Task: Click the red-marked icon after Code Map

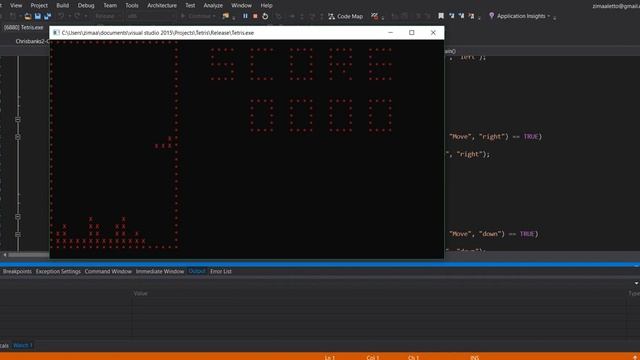Action: (374, 16)
